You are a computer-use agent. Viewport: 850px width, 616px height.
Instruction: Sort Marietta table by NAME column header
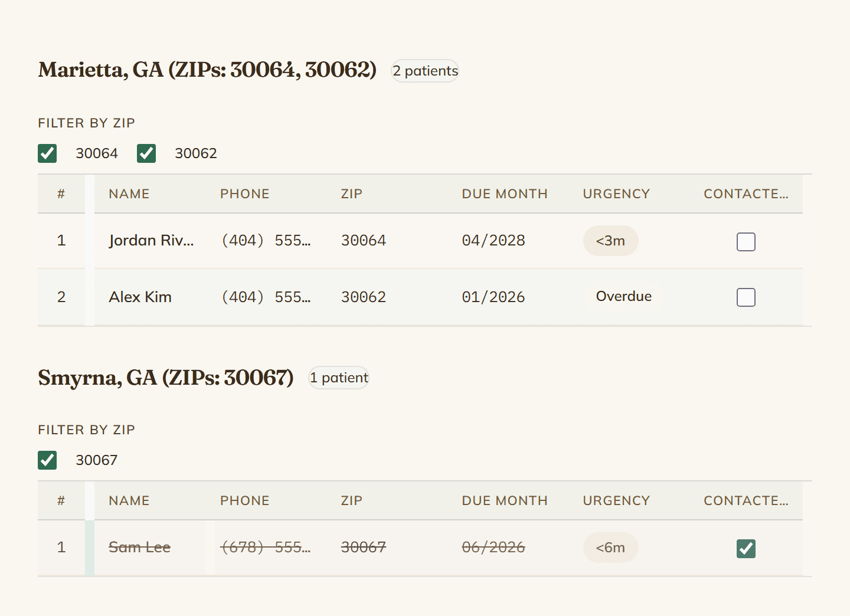click(129, 194)
